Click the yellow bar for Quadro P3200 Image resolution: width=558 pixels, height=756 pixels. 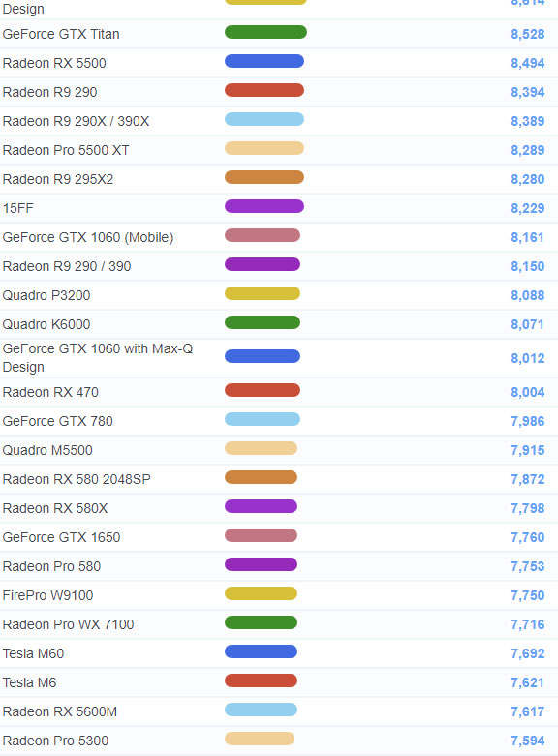[x=263, y=293]
